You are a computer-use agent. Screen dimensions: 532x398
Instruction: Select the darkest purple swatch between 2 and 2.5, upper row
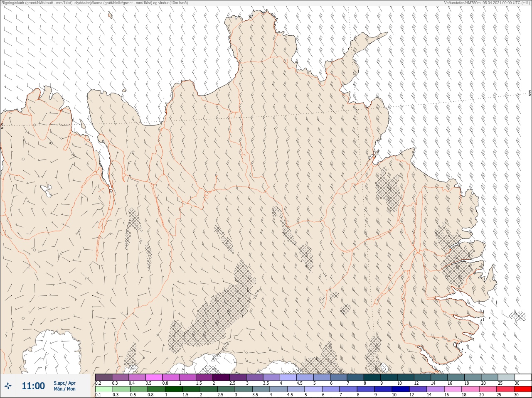click(x=221, y=377)
